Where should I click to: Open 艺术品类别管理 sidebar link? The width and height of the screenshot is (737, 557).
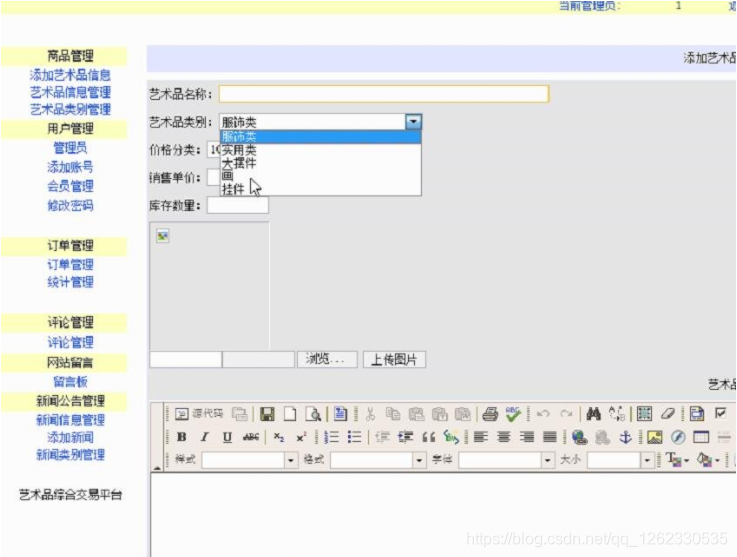pyautogui.click(x=70, y=109)
